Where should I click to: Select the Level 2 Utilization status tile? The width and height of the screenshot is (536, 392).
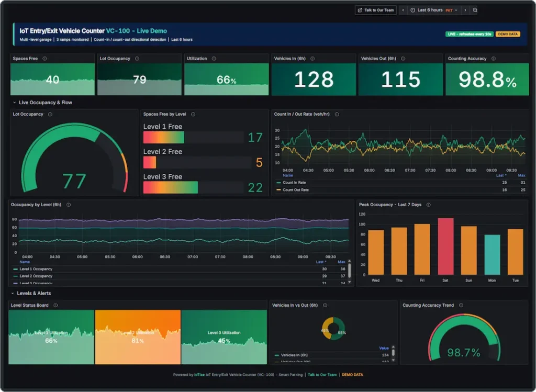(138, 337)
